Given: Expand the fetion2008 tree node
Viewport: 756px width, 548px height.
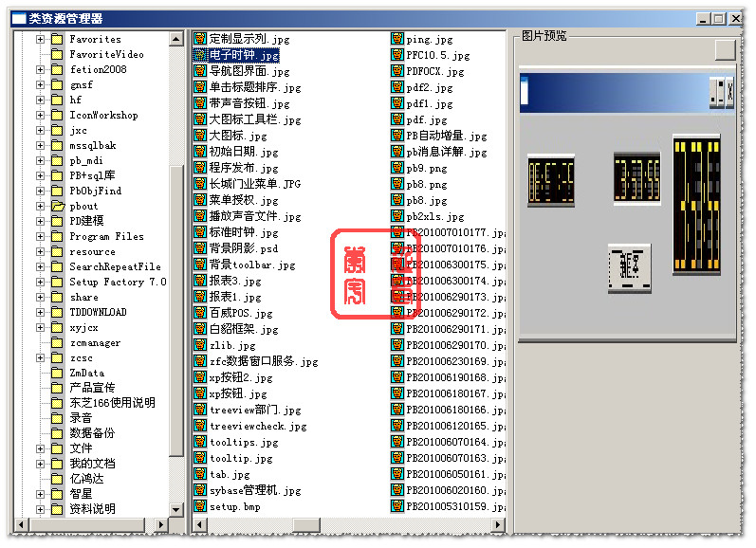Looking at the screenshot, I should coord(41,69).
